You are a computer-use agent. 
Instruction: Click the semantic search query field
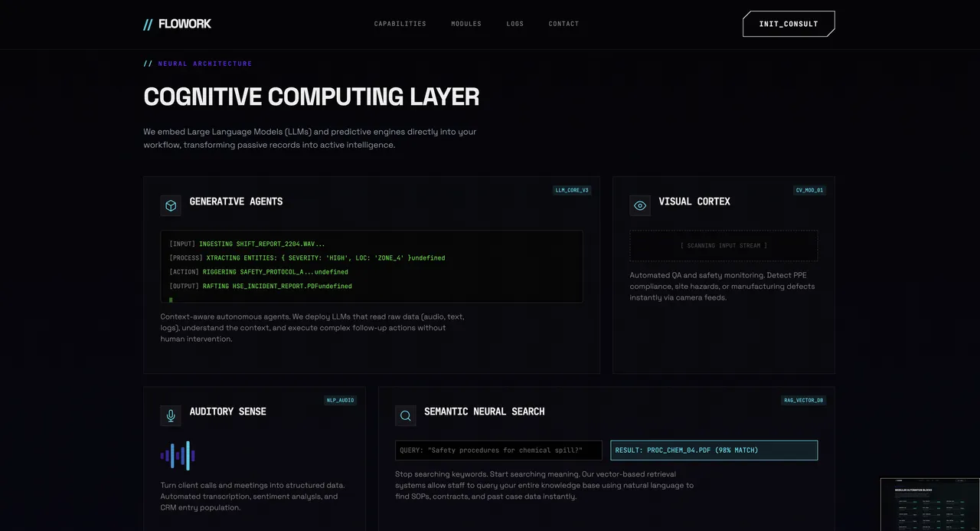tap(498, 451)
